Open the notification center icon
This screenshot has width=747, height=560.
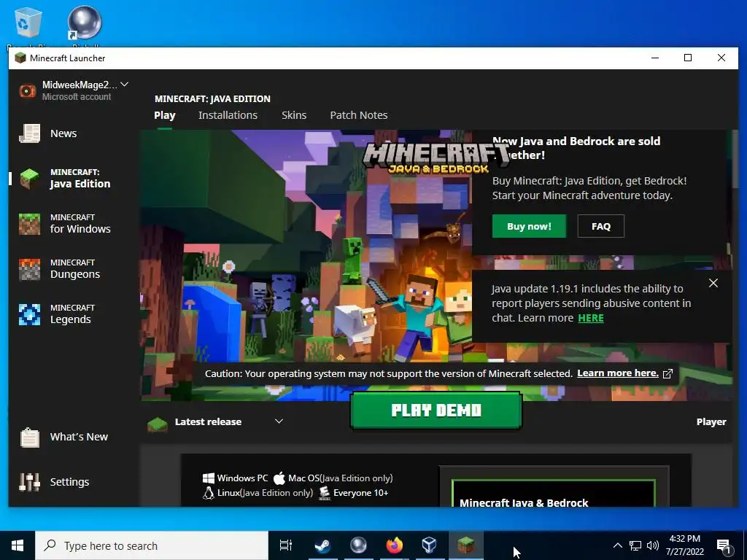point(724,546)
